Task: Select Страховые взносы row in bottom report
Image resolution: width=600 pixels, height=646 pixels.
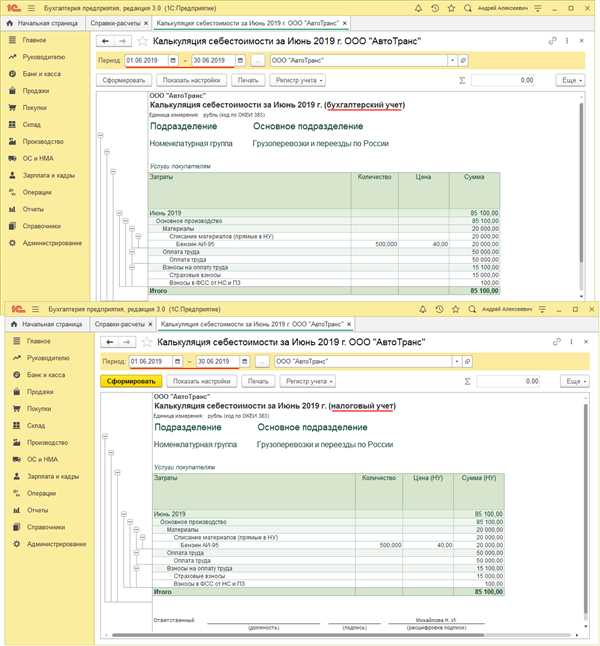Action: [x=328, y=576]
